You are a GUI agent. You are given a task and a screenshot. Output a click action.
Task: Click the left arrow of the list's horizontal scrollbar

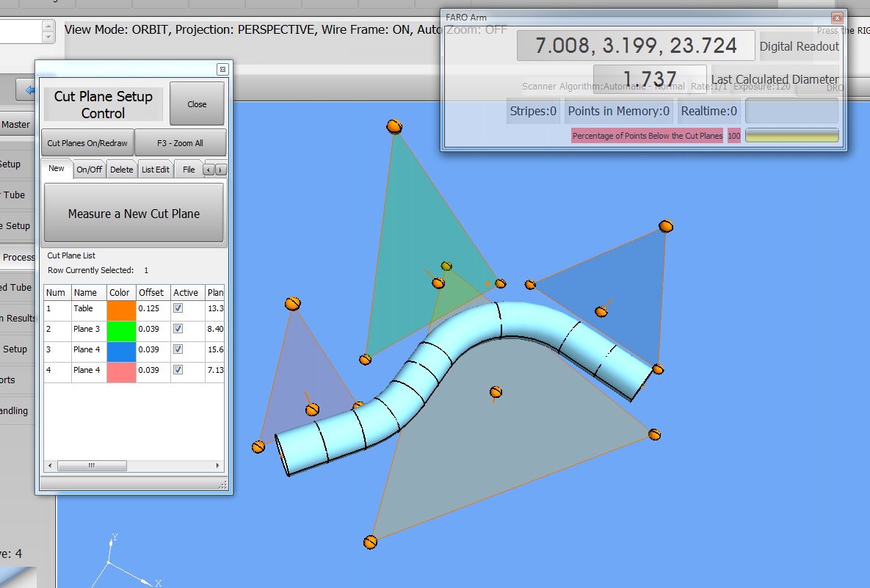coord(50,465)
